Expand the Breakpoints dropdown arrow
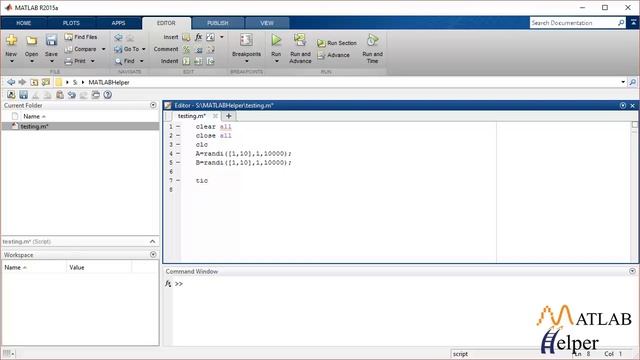640x360 pixels. pyautogui.click(x=247, y=61)
